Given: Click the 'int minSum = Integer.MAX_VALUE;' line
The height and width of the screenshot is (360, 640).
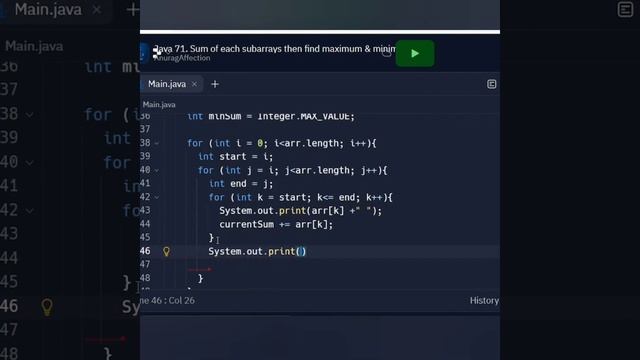Looking at the screenshot, I should pos(271,116).
